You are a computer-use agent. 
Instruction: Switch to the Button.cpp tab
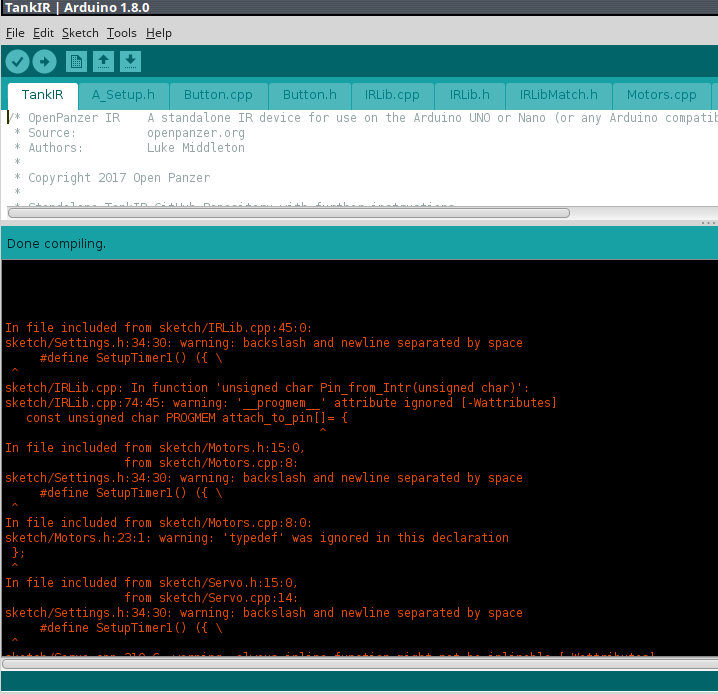pos(218,95)
